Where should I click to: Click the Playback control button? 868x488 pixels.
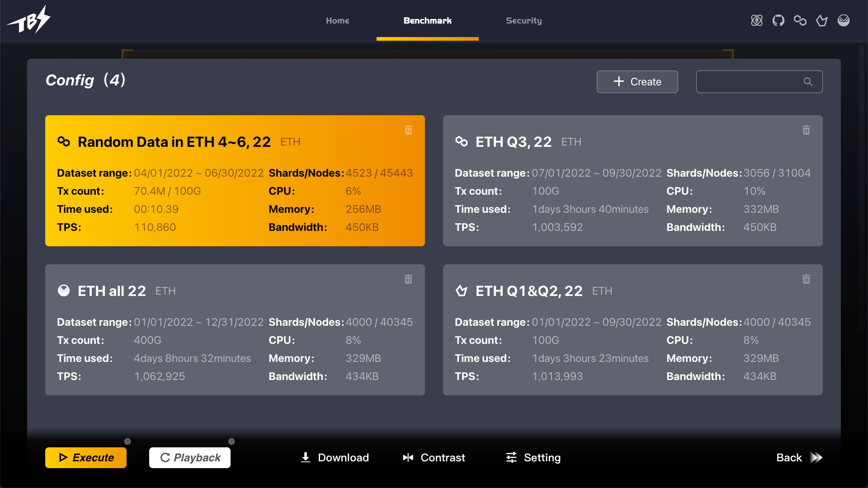tap(189, 457)
